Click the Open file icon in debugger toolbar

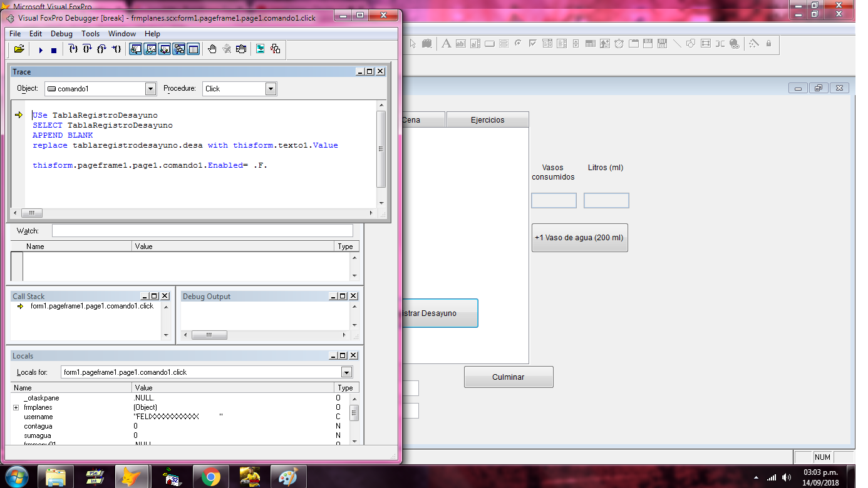19,49
